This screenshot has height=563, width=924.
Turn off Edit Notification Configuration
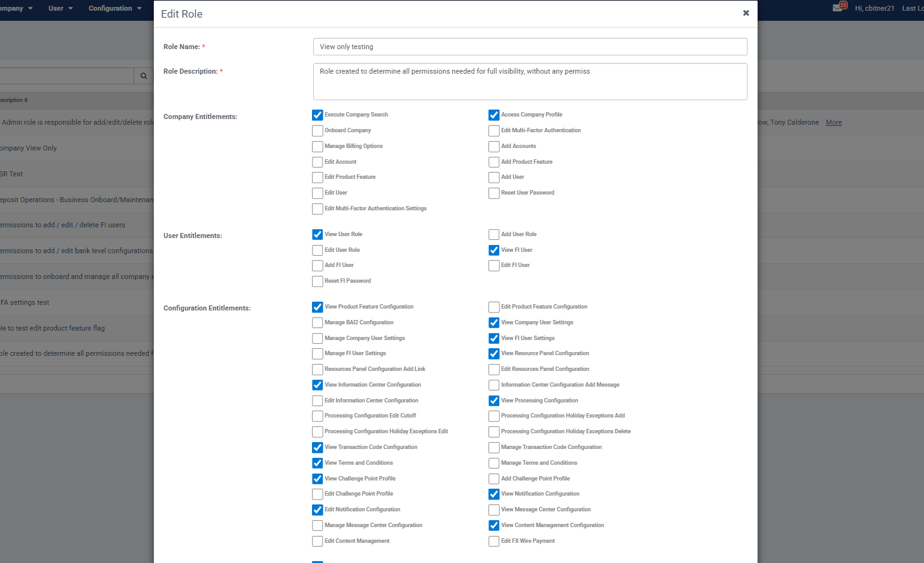318,510
